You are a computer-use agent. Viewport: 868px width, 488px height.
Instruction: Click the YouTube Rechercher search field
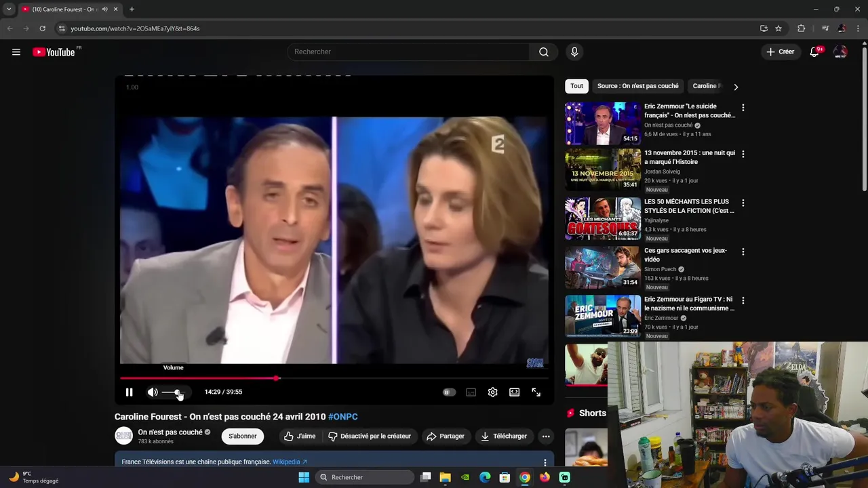click(x=409, y=52)
